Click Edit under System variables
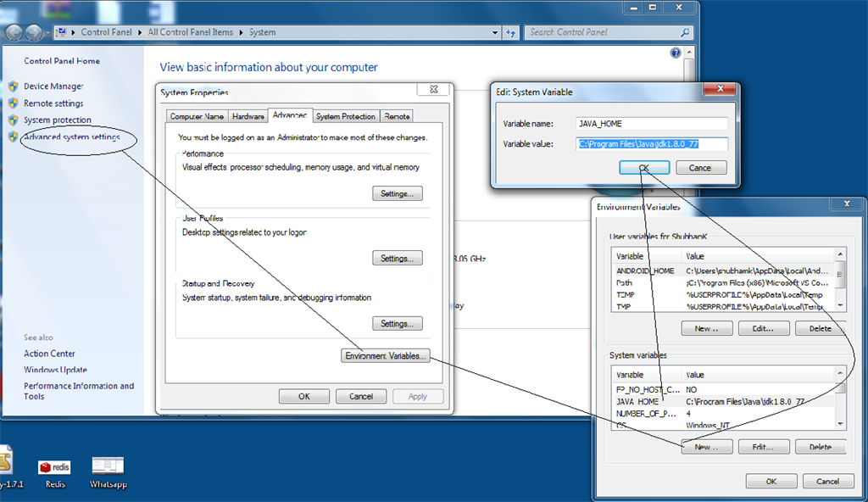This screenshot has height=502, width=868. 764,447
